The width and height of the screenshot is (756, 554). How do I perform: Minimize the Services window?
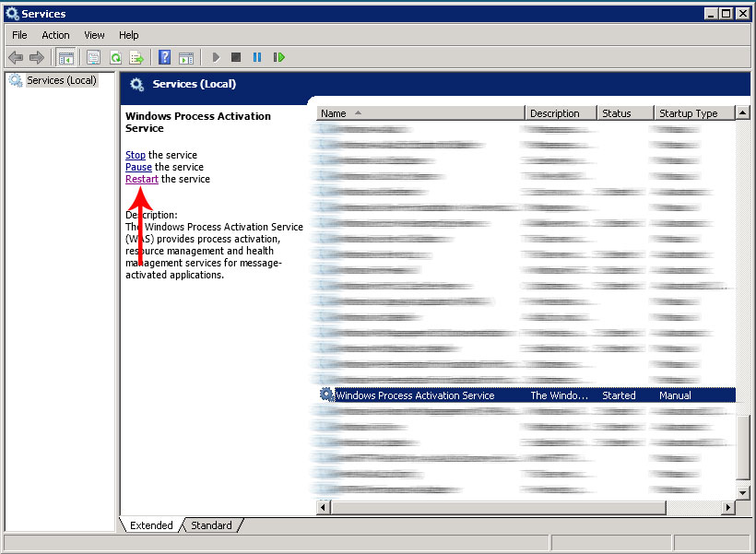[x=711, y=14]
